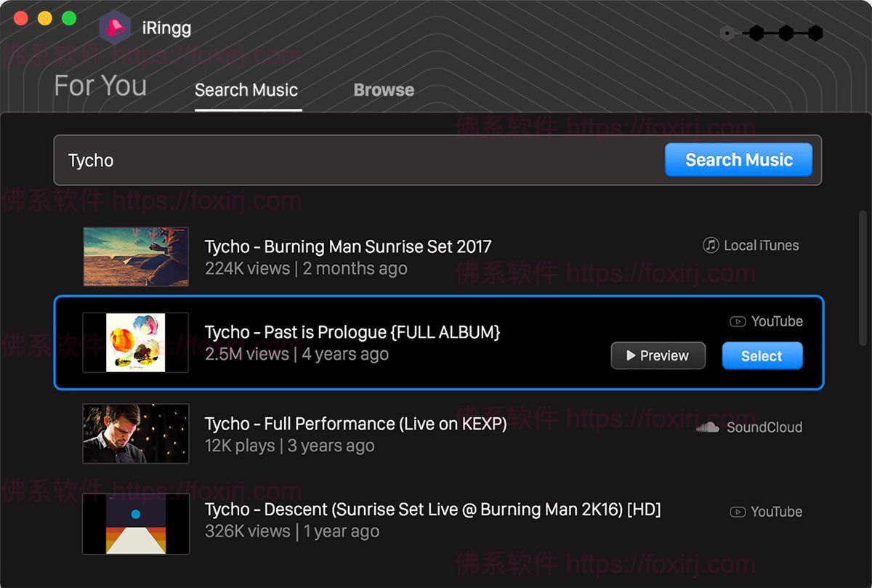Click the Full Performance KEXP video thumbnail

point(135,433)
